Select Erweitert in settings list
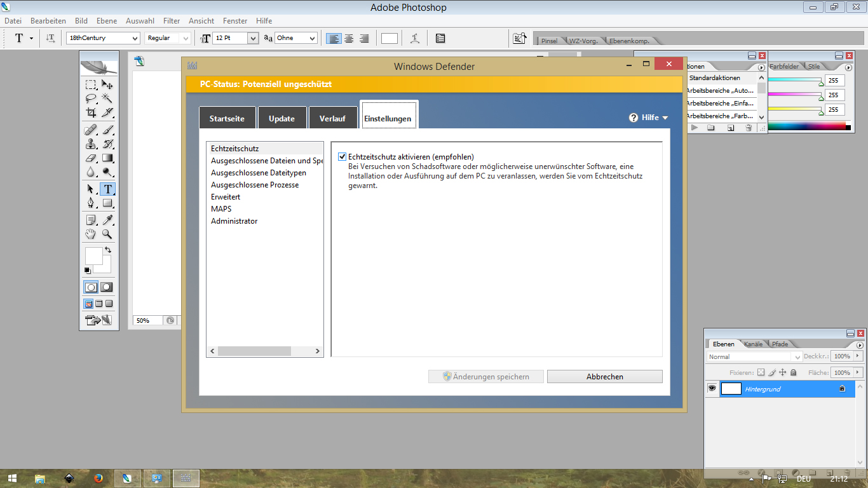The image size is (868, 488). [x=226, y=197]
